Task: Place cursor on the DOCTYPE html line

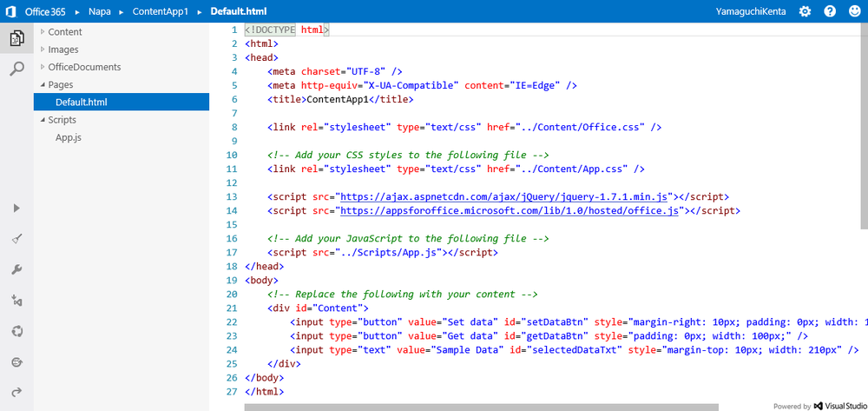Action: tap(287, 30)
